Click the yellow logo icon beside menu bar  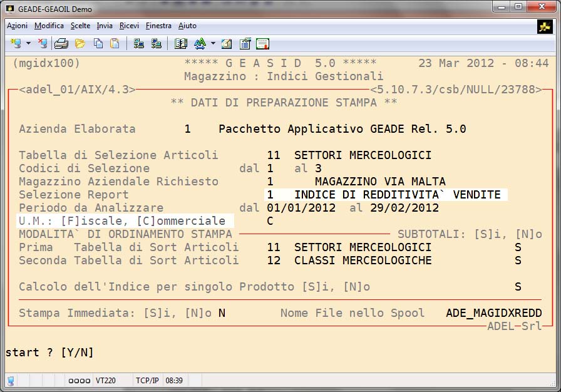pyautogui.click(x=545, y=27)
